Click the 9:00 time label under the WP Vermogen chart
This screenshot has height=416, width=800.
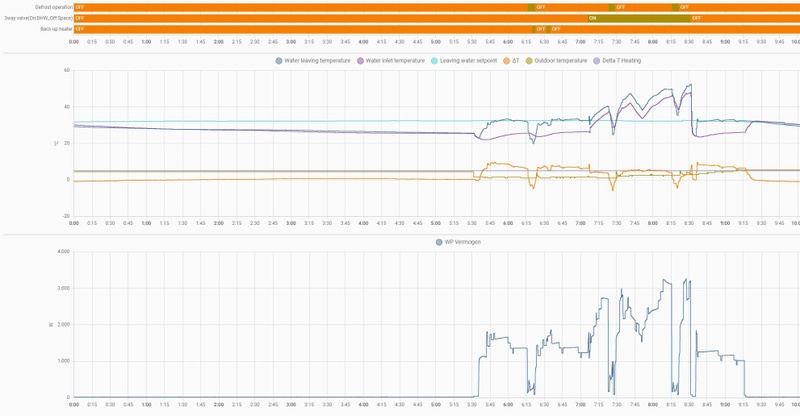pos(725,405)
